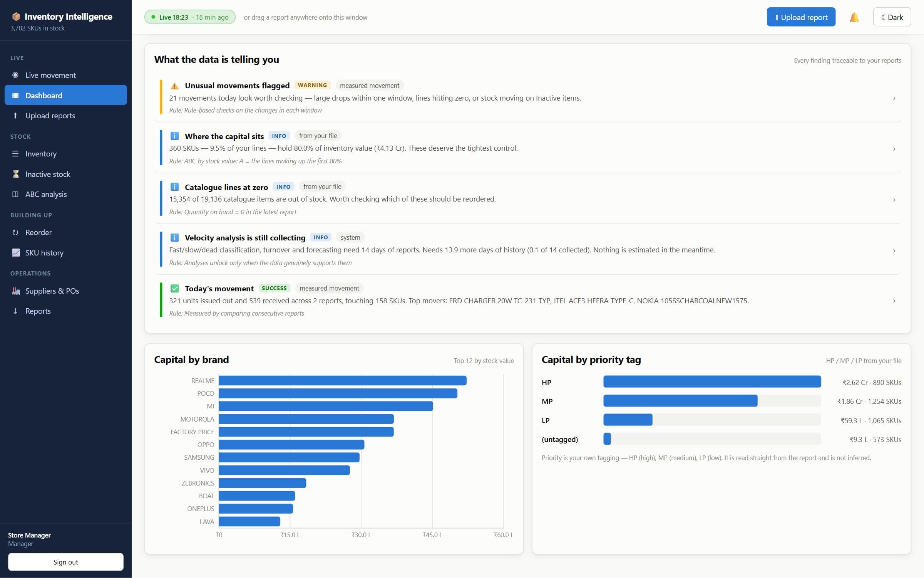The width and height of the screenshot is (924, 578).
Task: Click the Reports download arrow icon
Action: [15, 311]
